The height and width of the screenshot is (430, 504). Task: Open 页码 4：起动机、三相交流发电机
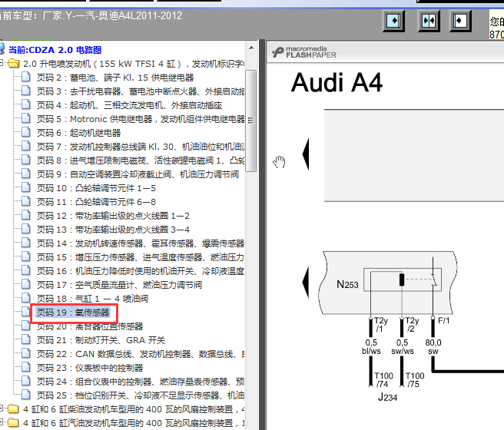coord(129,105)
